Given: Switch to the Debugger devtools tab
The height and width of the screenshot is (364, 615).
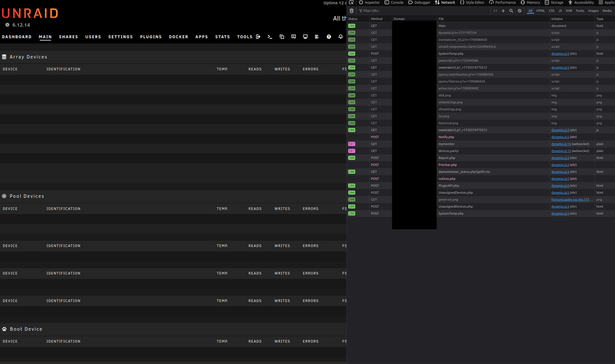Looking at the screenshot, I should pos(419,2).
